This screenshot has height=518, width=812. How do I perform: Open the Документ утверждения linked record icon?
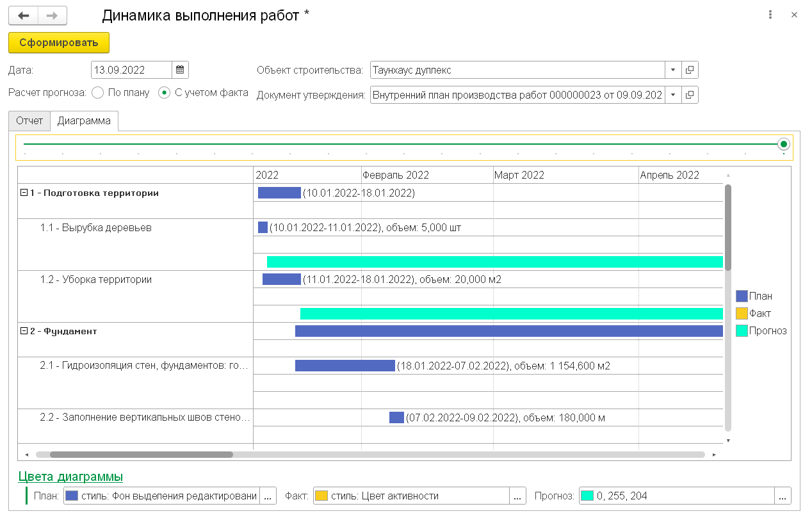pyautogui.click(x=690, y=95)
